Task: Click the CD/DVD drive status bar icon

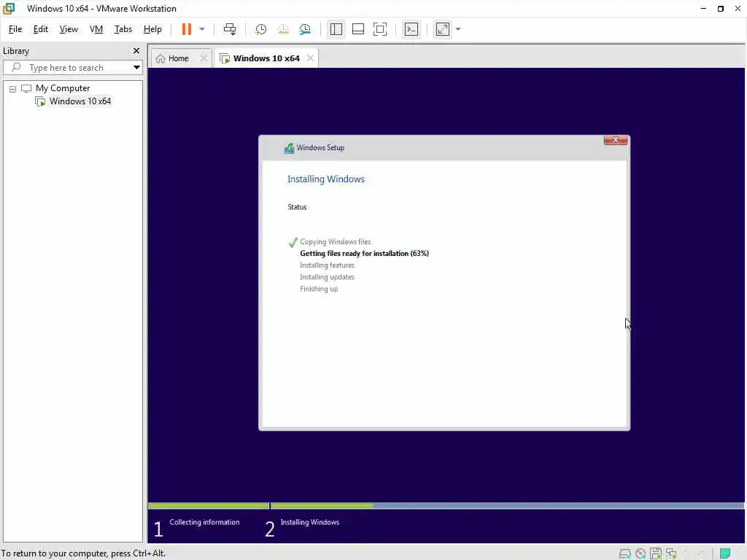Action: (x=640, y=553)
